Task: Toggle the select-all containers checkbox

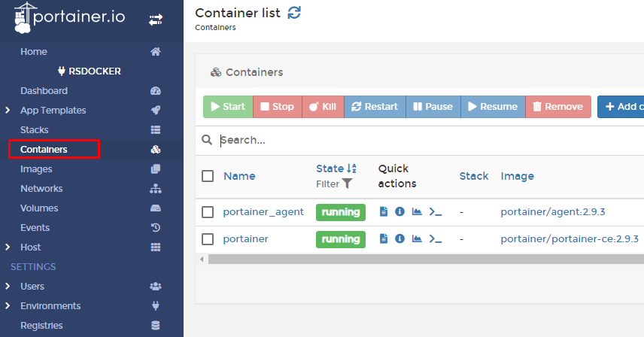Action: (208, 176)
